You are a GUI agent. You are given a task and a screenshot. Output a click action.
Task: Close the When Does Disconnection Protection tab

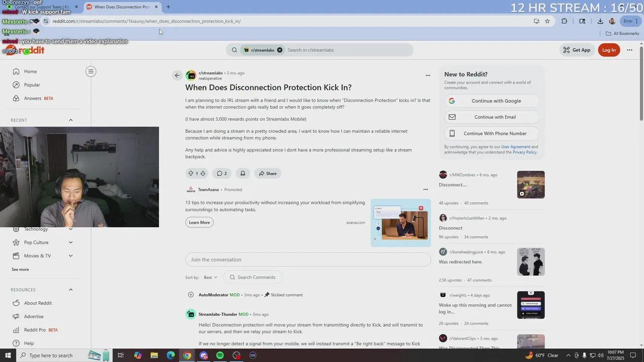point(156,7)
